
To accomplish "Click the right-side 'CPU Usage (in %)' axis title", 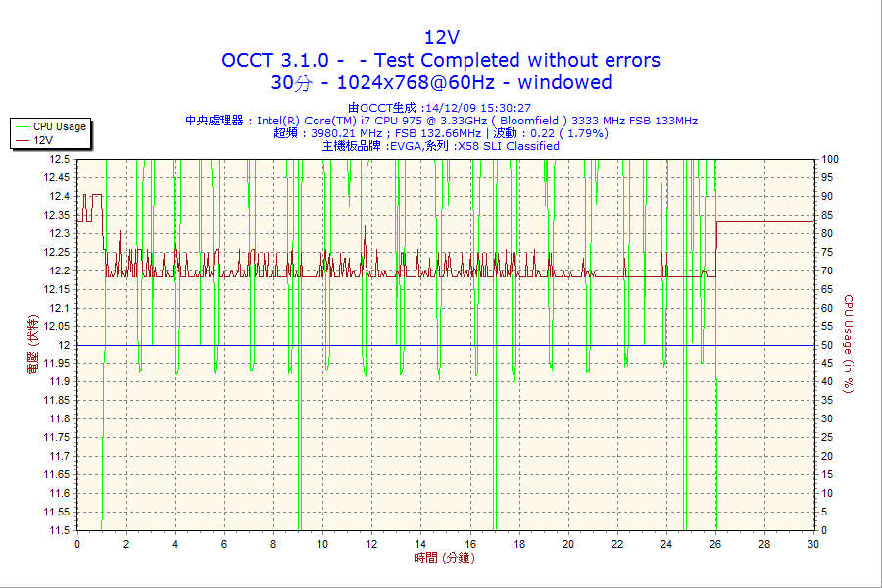I will click(x=849, y=344).
